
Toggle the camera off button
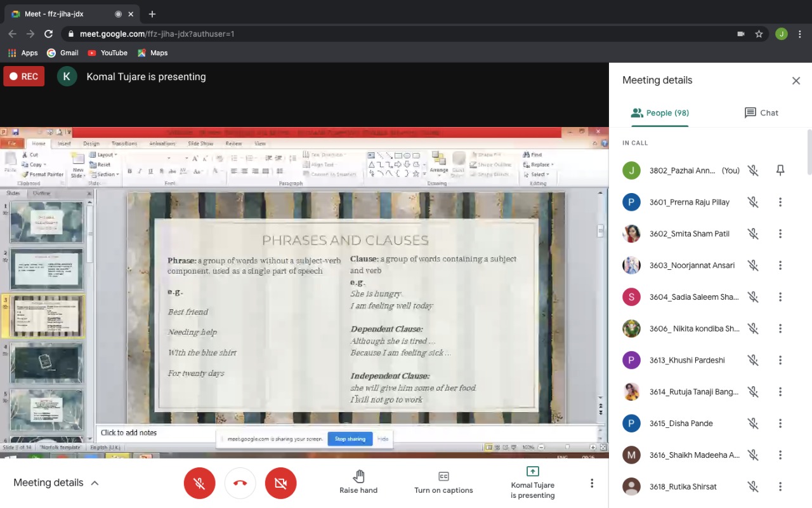280,483
